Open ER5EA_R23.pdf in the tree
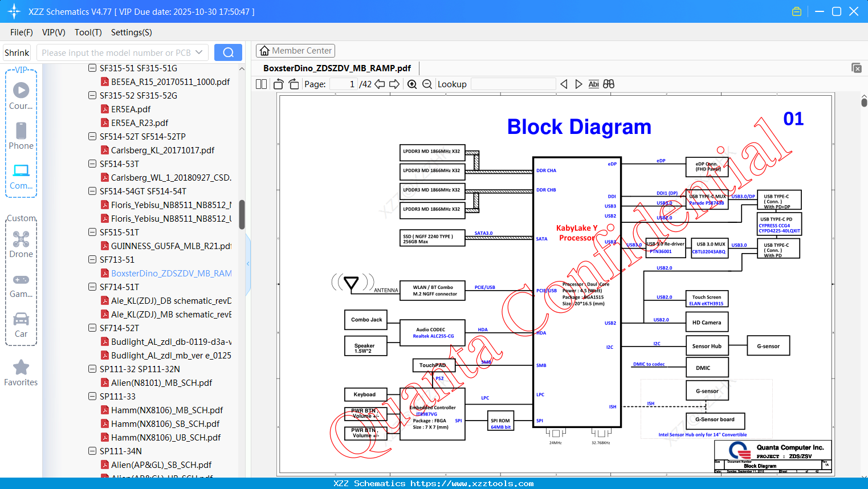The image size is (868, 489). [x=140, y=123]
